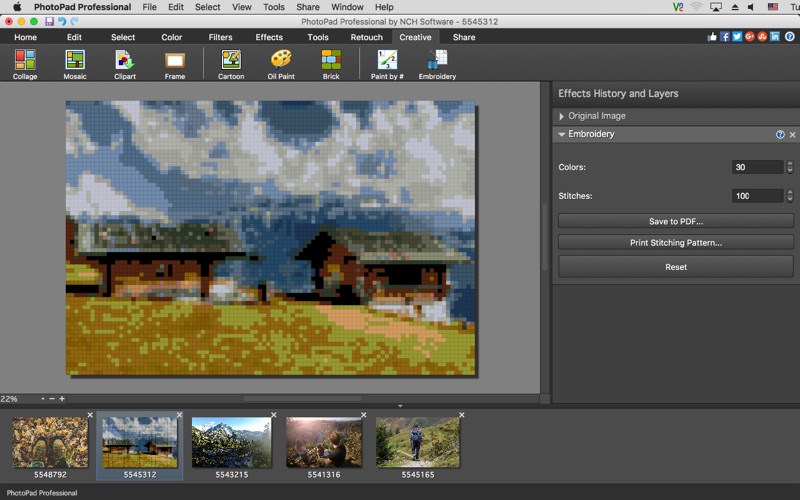Select the Collage tool
800x500 pixels.
(x=25, y=62)
